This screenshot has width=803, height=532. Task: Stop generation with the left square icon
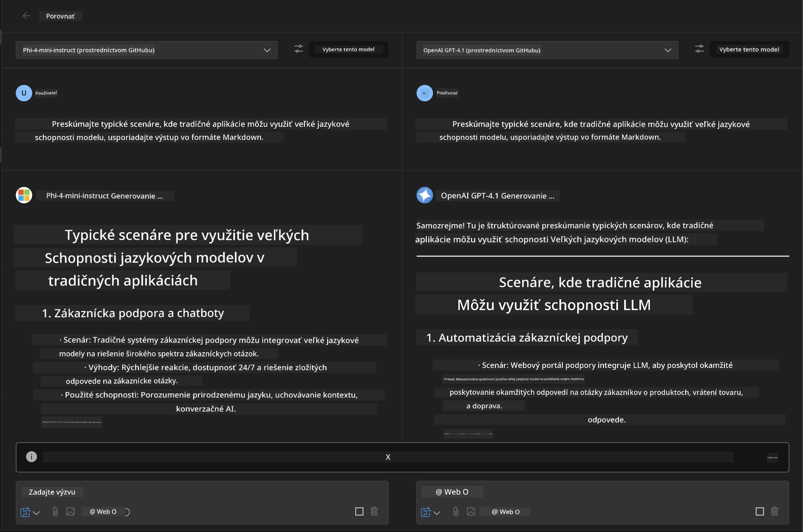pyautogui.click(x=359, y=511)
